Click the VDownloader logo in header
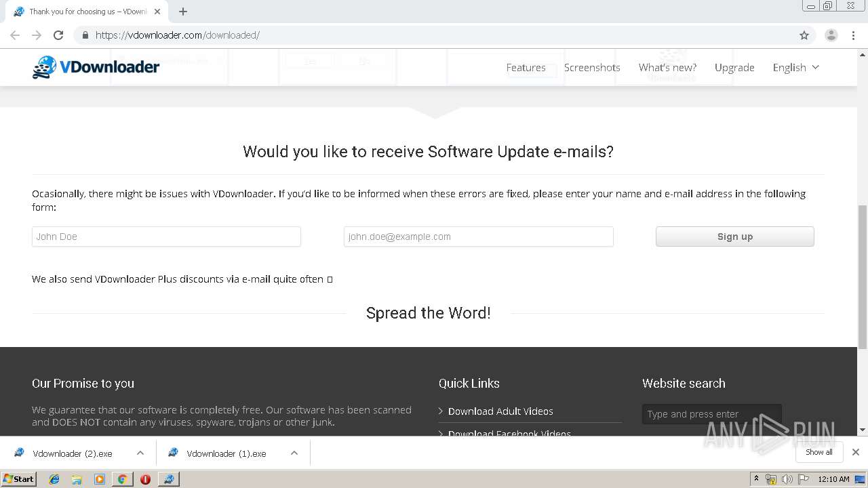 point(96,67)
